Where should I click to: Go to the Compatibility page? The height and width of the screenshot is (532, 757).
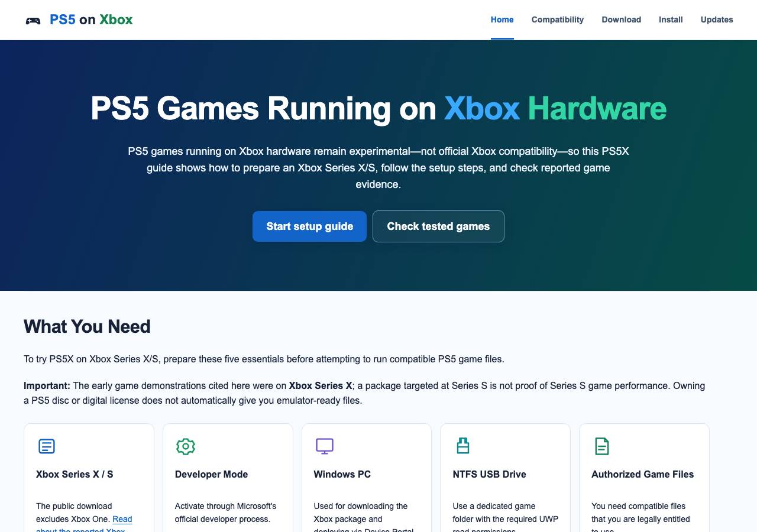pos(558,20)
